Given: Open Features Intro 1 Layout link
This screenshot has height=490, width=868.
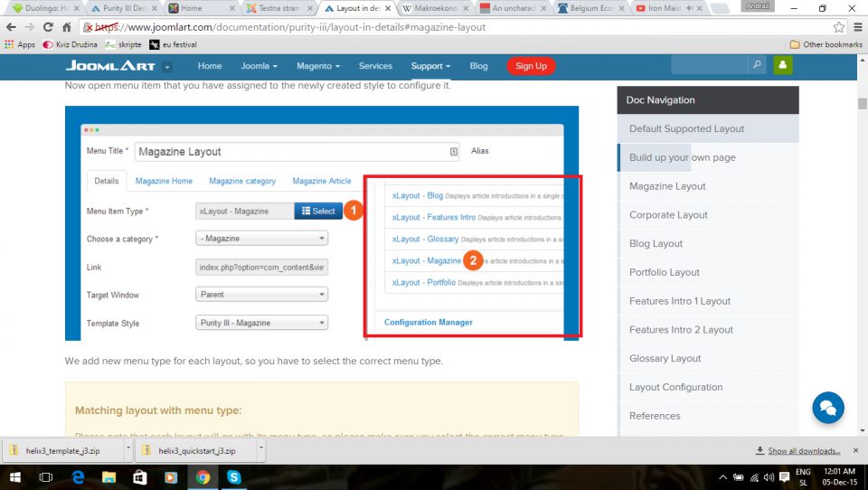Looking at the screenshot, I should [x=708, y=301].
